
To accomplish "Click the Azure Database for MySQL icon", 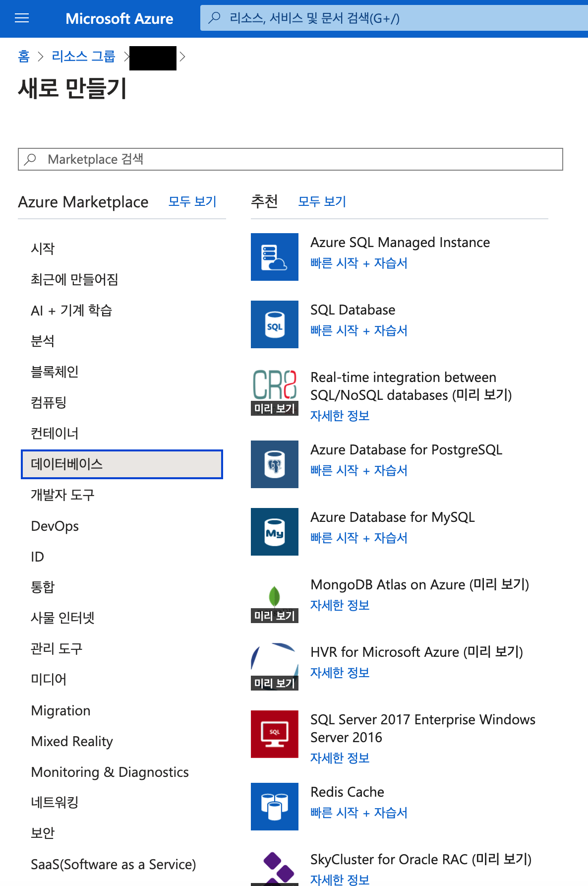I will point(275,532).
